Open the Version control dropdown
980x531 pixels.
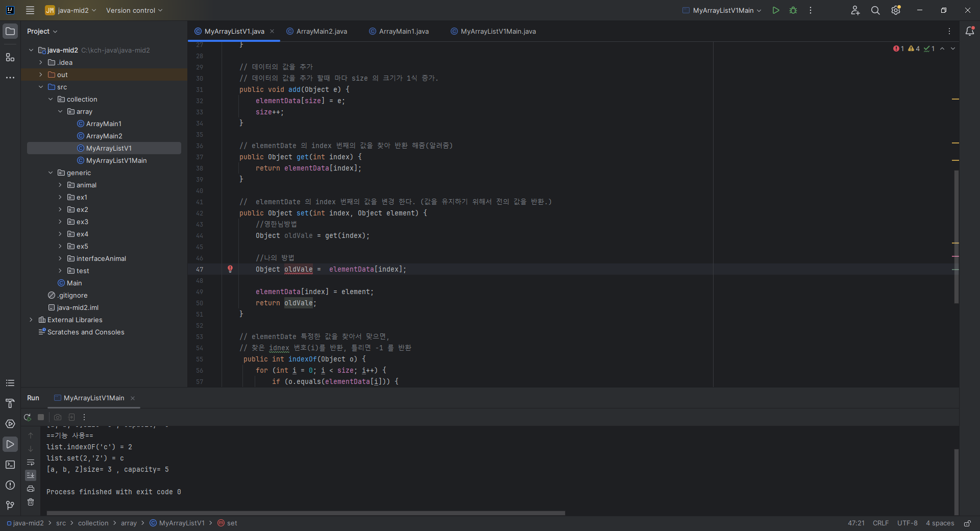[134, 10]
